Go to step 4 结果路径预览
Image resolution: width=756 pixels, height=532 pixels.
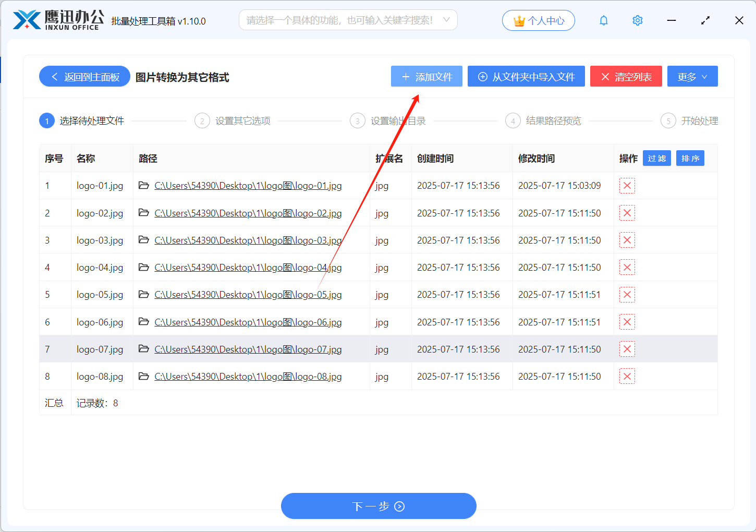(x=543, y=121)
